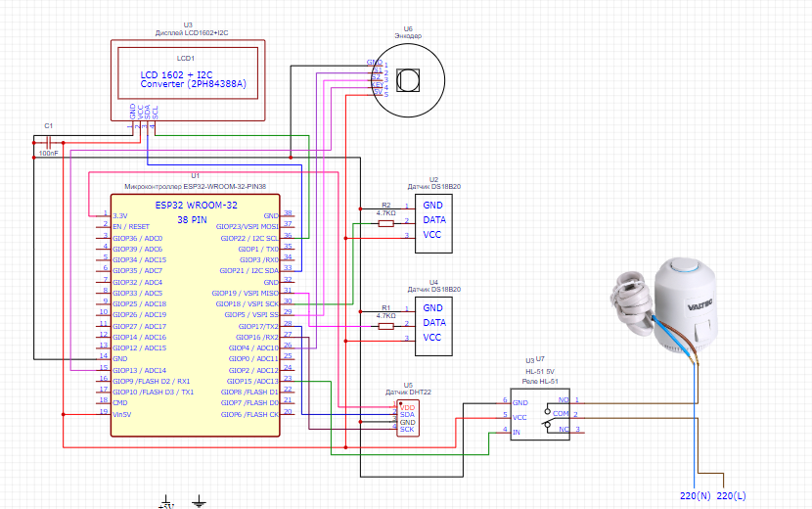This screenshot has height=509, width=812.
Task: Select the SCL pin label on the LCD display
Action: point(155,113)
